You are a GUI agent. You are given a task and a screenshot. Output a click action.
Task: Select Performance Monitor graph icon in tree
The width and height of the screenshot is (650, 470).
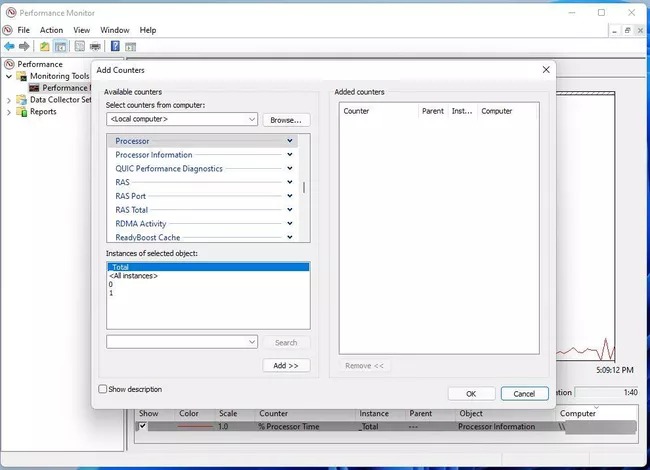[34, 88]
